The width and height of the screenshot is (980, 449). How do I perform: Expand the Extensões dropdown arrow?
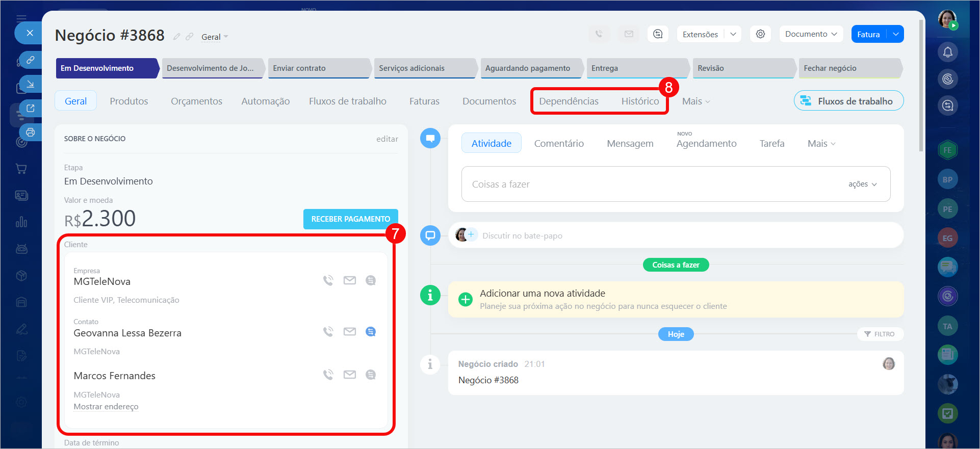[x=733, y=34]
